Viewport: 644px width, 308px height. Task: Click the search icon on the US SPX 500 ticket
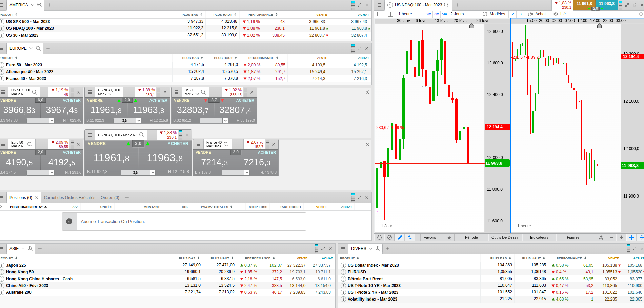pyautogui.click(x=34, y=92)
